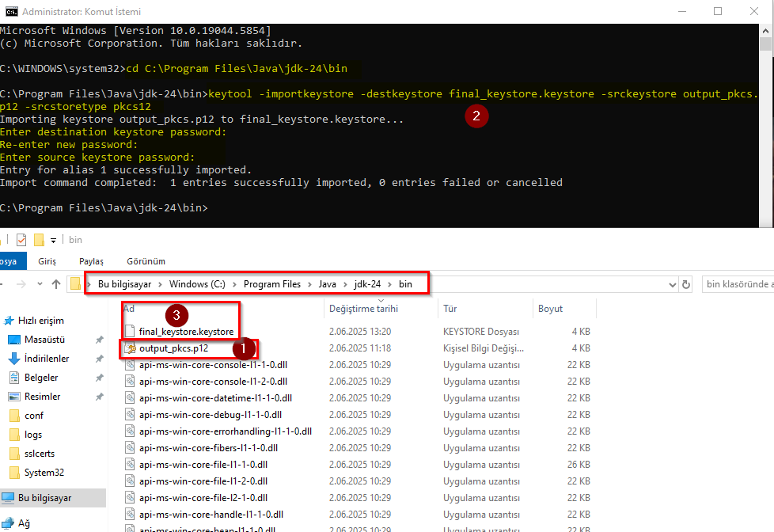Click the Properties checkmark icon in quick access toolbar
Screen dimensions: 774x532
click(x=21, y=240)
